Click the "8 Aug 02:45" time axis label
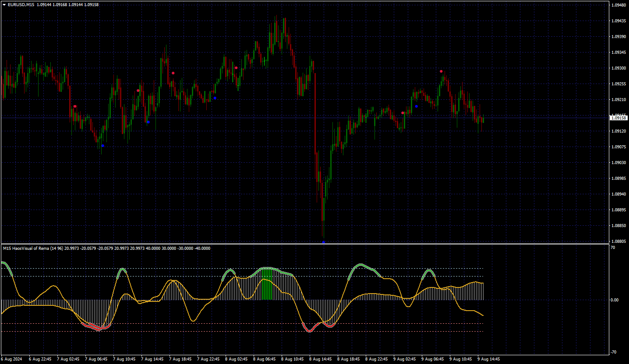 point(237,359)
